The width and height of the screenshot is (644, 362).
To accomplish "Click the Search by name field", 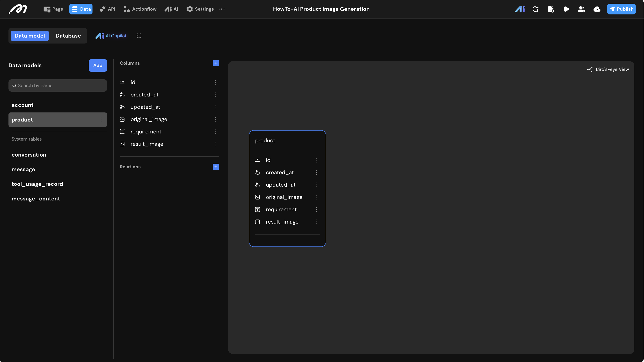I will click(58, 85).
